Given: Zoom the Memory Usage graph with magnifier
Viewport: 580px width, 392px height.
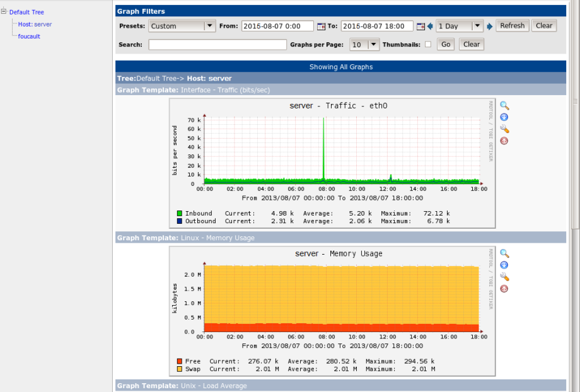Looking at the screenshot, I should [x=504, y=254].
